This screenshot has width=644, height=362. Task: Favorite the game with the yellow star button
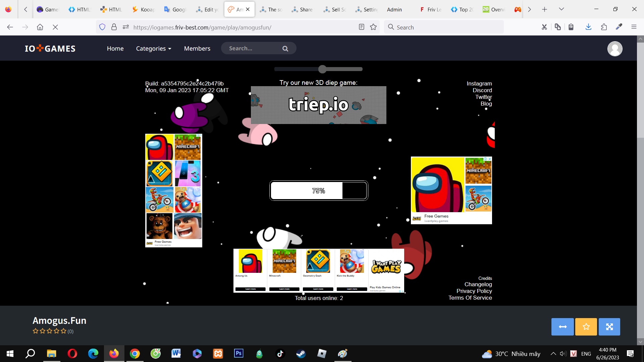586,326
